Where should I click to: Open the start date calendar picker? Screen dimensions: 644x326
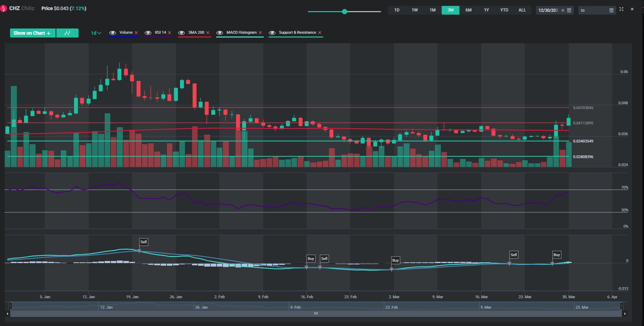[569, 10]
